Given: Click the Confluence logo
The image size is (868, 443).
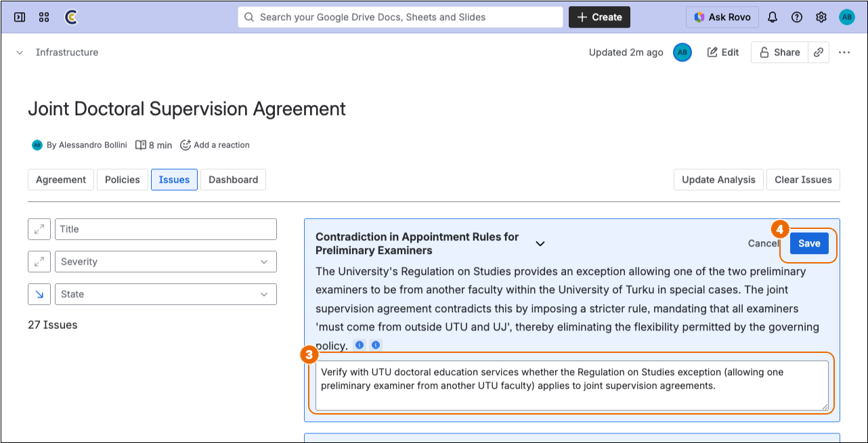Looking at the screenshot, I should 70,17.
